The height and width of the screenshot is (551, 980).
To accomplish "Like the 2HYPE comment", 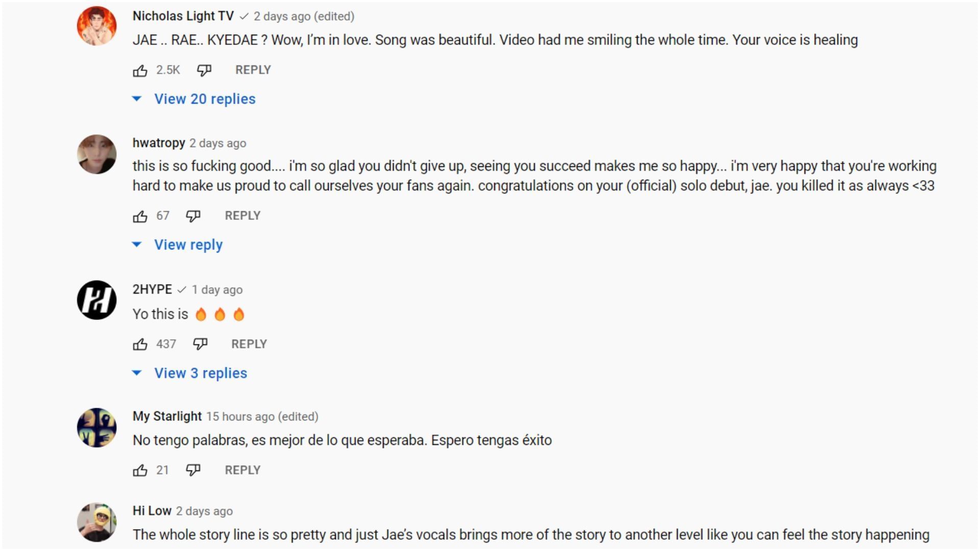I will [140, 344].
